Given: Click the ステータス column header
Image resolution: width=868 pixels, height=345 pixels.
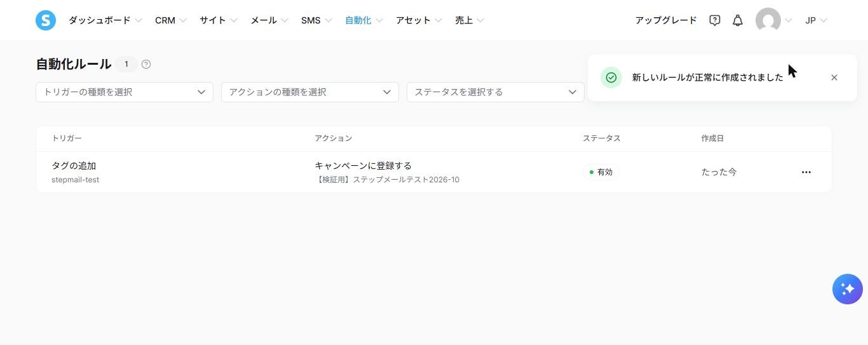Looking at the screenshot, I should click(602, 139).
